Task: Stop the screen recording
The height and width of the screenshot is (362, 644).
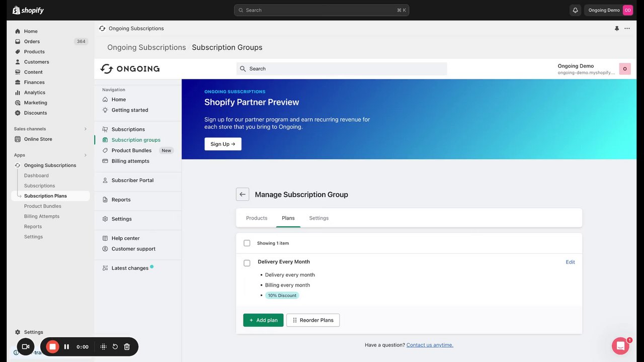Action: click(52, 346)
